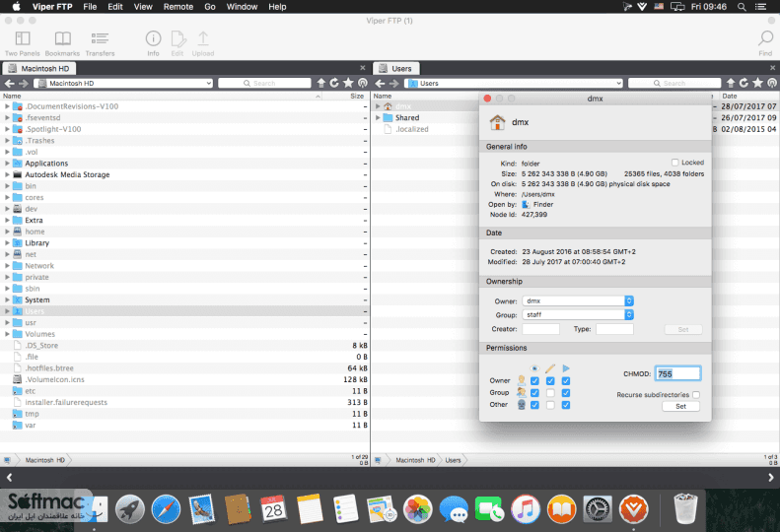Bookmark the right panel location
This screenshot has width=780, height=532.
[x=757, y=83]
